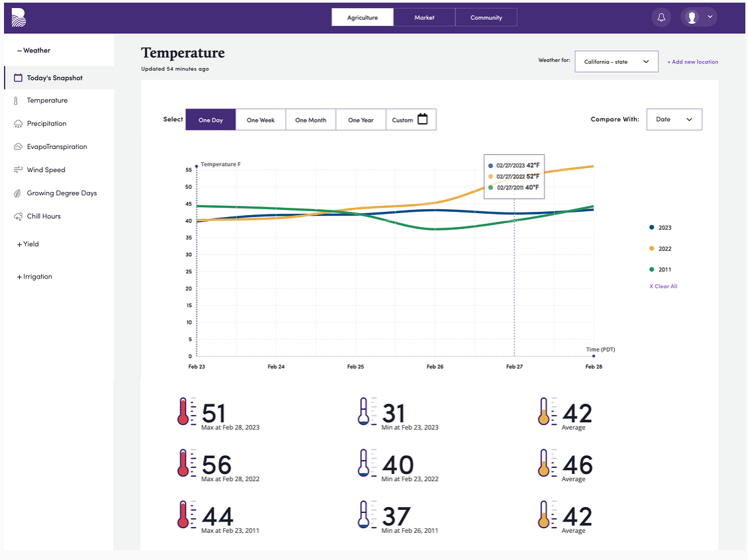Click the EvapoTranspiration cloud icon
This screenshot has width=748, height=560.
click(18, 146)
